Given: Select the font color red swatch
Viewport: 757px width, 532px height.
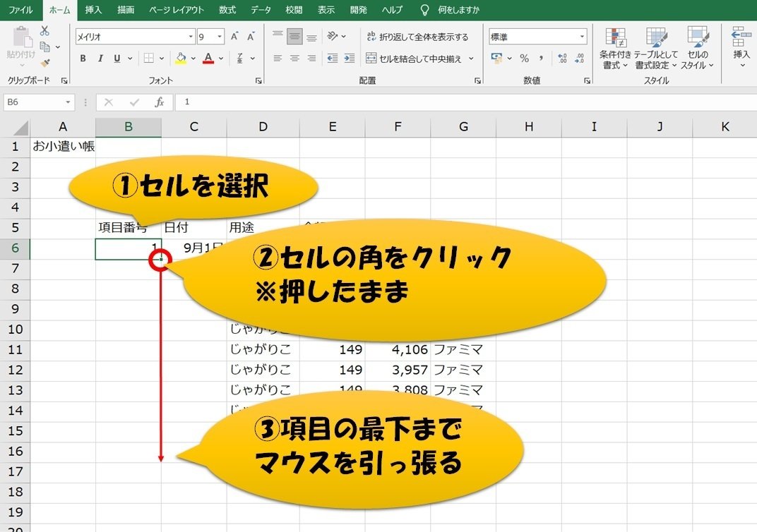Looking at the screenshot, I should point(210,64).
